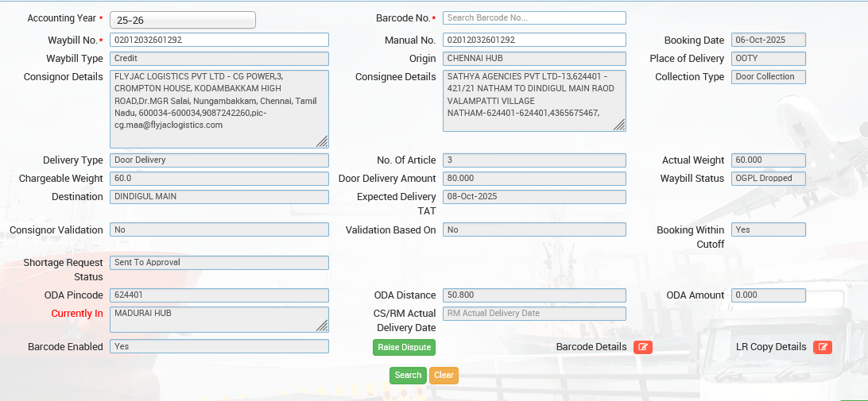Click the Shortage Request Status field
Viewport: 868px width, 401px height.
pyautogui.click(x=219, y=263)
